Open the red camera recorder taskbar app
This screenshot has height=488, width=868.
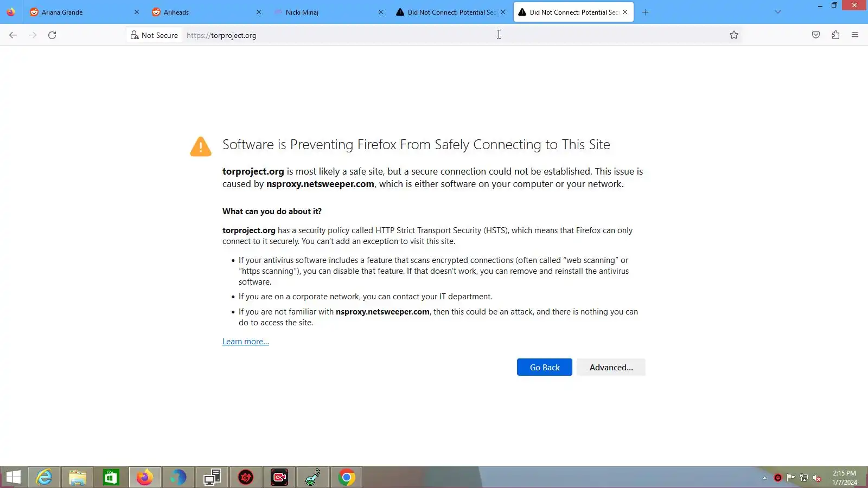click(279, 477)
